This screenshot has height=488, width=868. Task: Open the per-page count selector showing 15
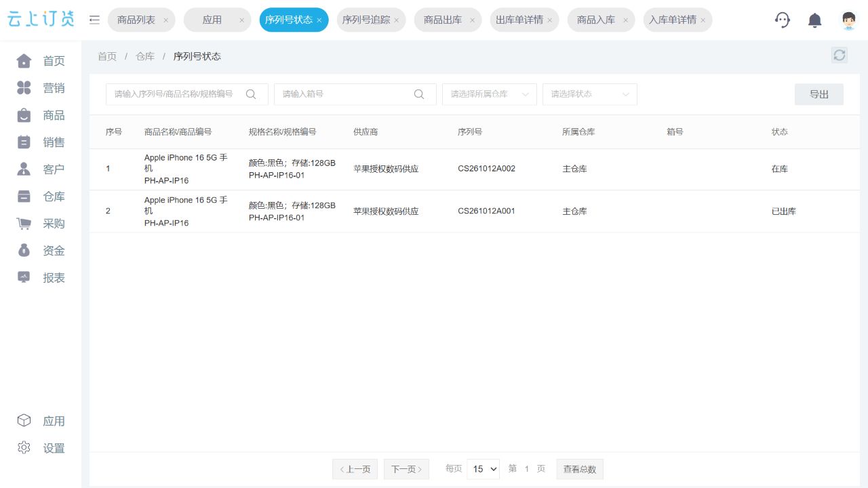[483, 469]
